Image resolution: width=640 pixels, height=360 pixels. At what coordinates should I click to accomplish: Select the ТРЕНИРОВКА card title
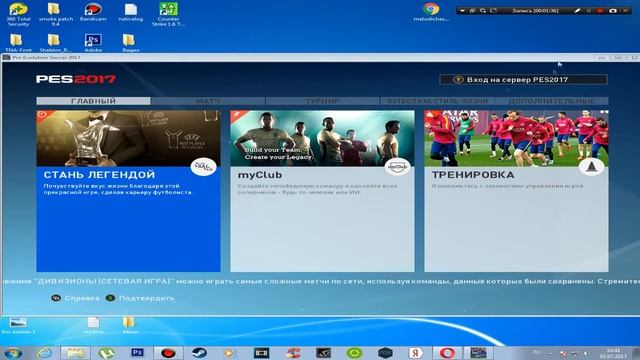point(473,175)
